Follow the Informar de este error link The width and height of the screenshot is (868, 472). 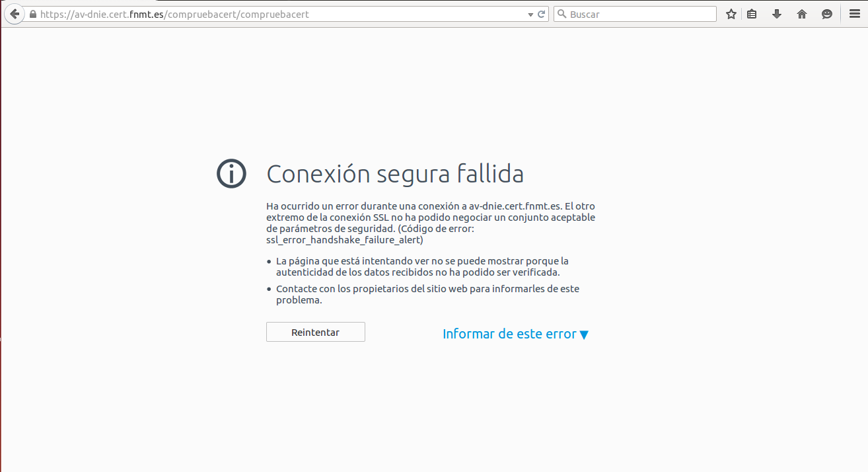pos(509,334)
